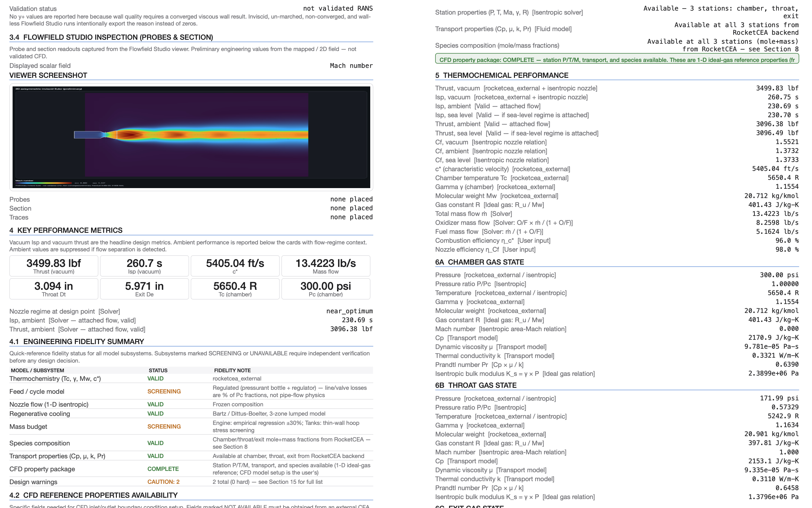Click the 'Mach number' displayed scalar field value
This screenshot has width=812, height=508.
(351, 66)
